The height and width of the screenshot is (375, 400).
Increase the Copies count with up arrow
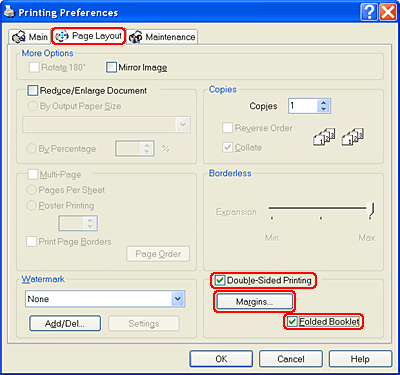(x=323, y=103)
